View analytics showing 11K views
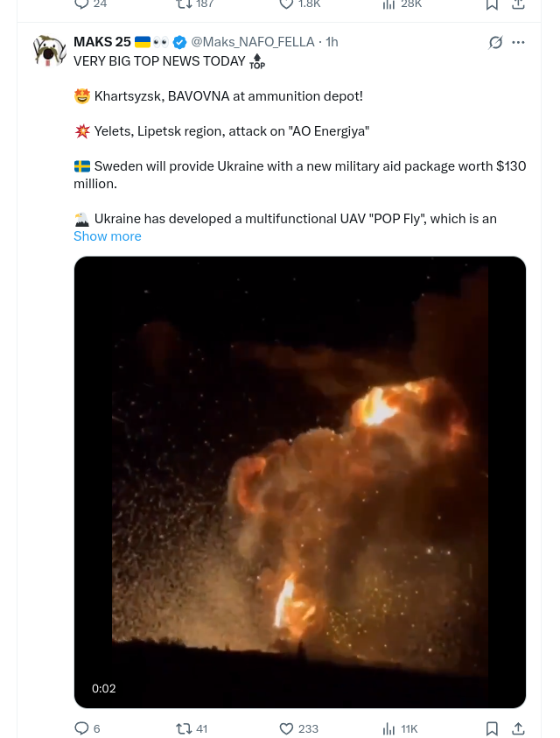Viewport: 560px width, 738px height. point(400,728)
